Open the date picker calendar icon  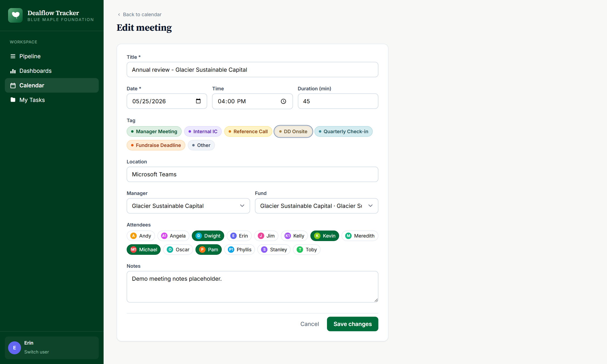(x=198, y=101)
